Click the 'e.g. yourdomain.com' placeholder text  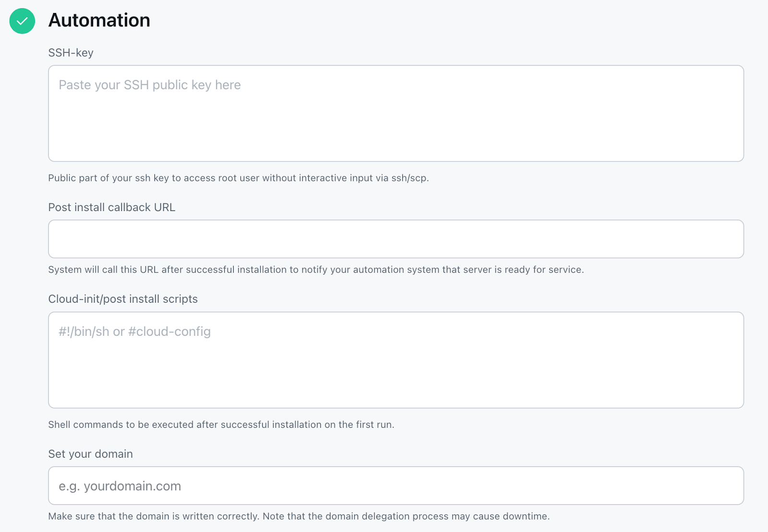coord(120,486)
